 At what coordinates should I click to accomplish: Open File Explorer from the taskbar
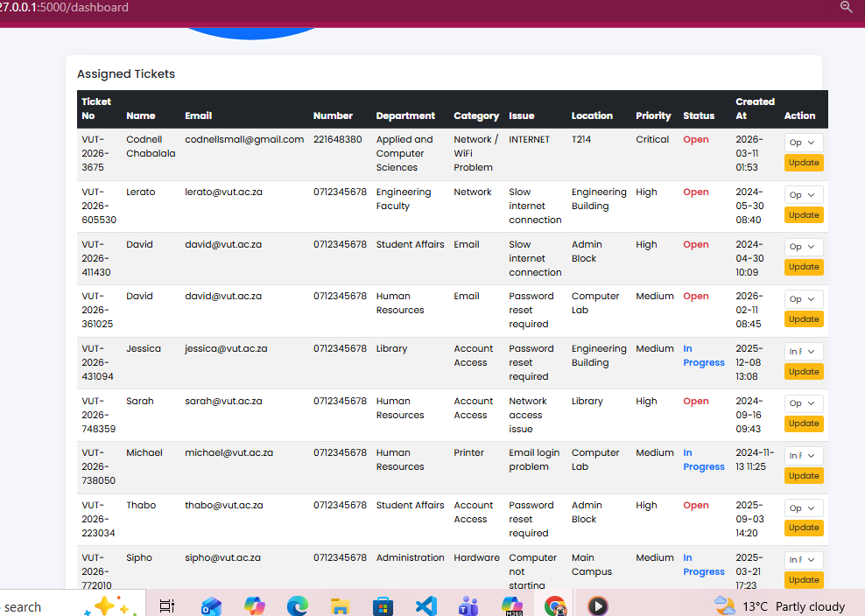[340, 606]
